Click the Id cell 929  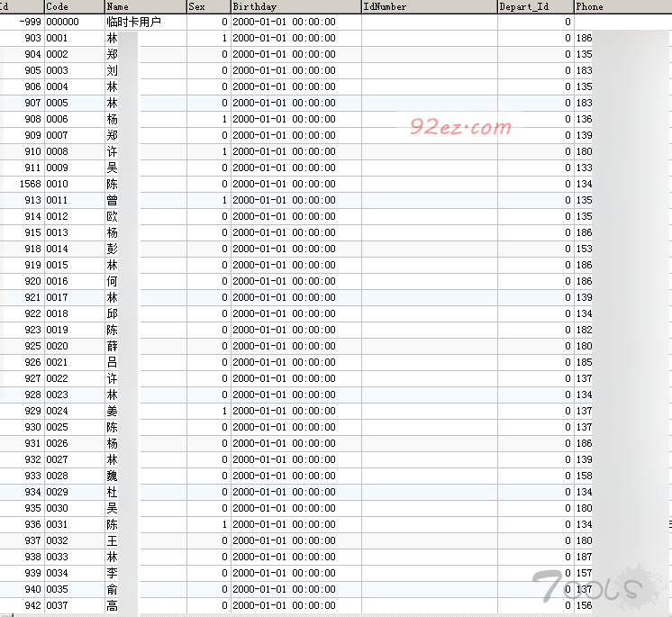(22, 411)
